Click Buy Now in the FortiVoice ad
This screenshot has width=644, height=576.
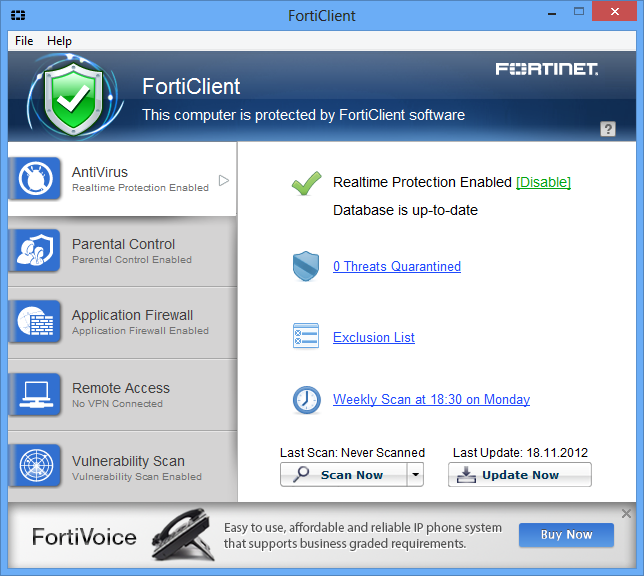(x=566, y=534)
